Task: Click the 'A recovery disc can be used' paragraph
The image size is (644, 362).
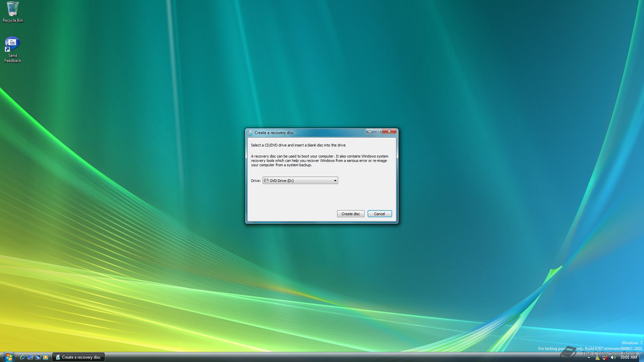Action: tap(320, 161)
